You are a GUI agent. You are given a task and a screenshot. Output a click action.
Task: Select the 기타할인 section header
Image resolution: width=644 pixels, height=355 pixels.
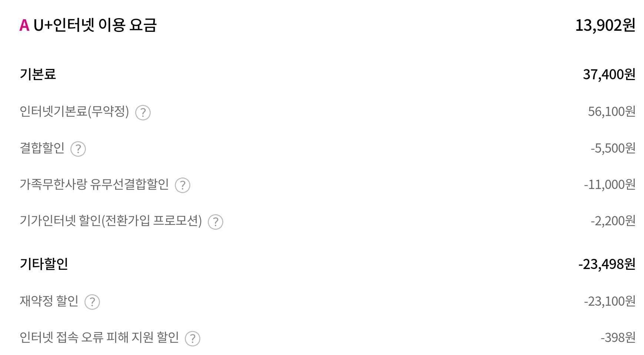(x=44, y=264)
